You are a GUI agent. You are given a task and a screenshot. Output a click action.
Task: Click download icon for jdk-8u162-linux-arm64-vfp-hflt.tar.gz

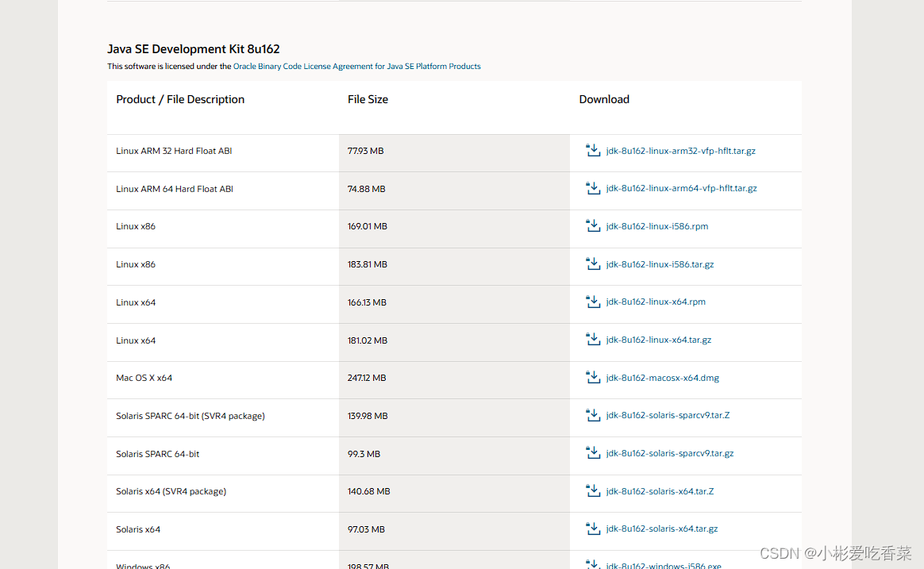pyautogui.click(x=593, y=188)
